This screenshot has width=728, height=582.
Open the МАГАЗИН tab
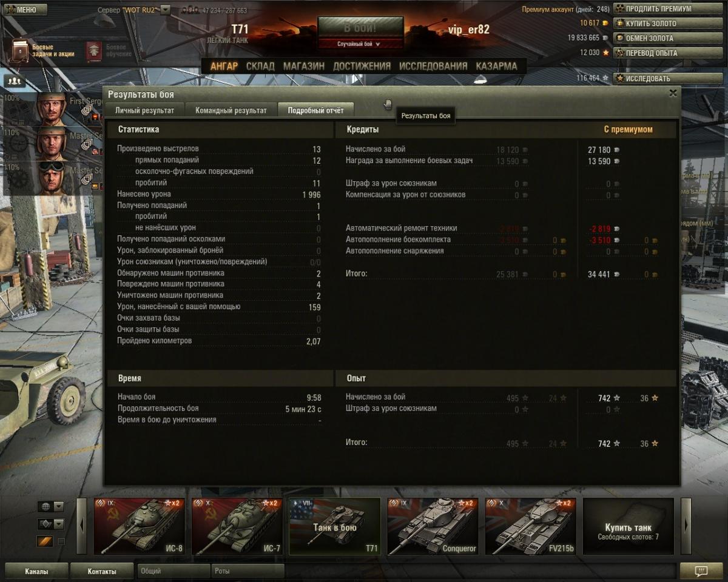(304, 66)
